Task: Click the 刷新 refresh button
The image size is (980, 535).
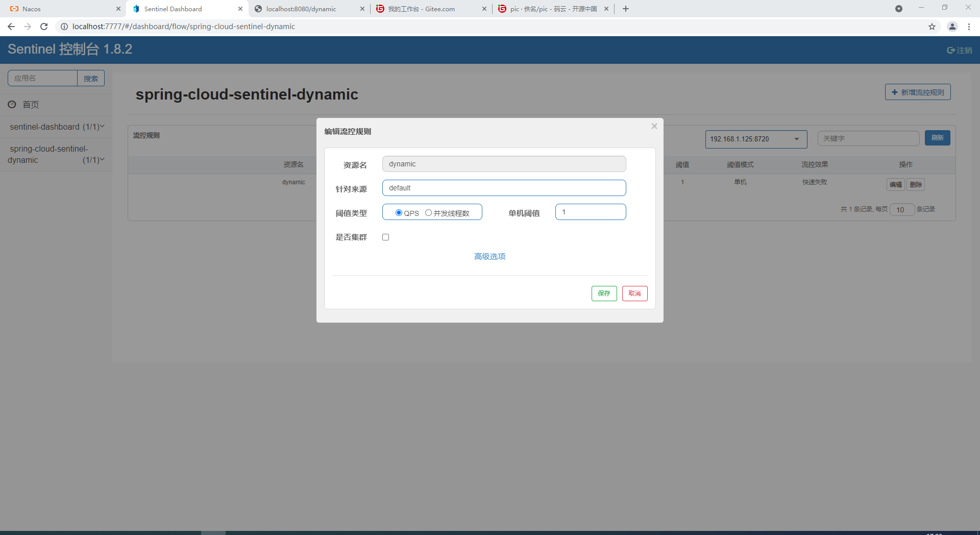Action: (x=937, y=138)
